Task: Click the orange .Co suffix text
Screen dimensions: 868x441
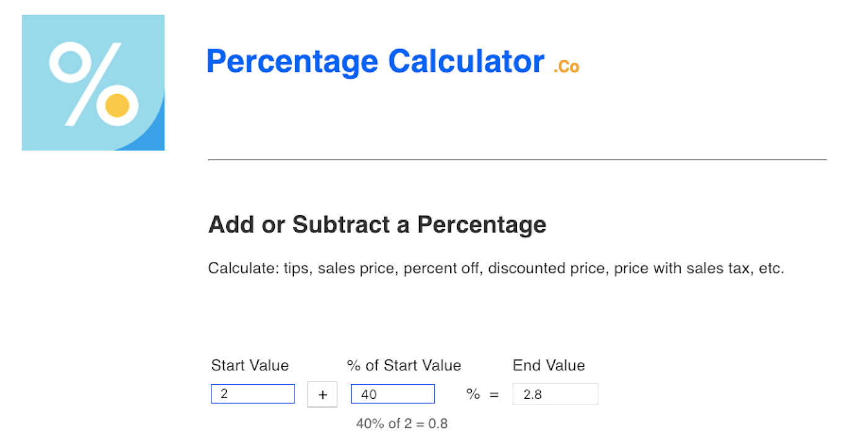Action: (567, 66)
